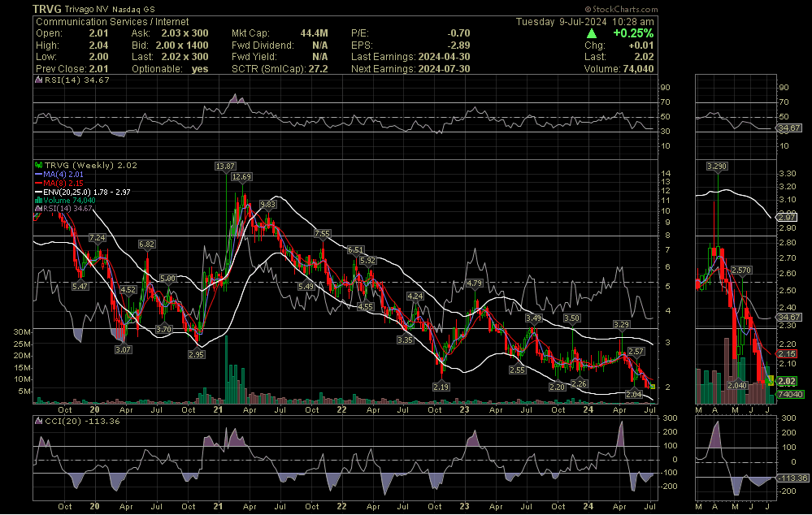Click the 2.95 low price label
The width and height of the screenshot is (812, 515).
(196, 354)
